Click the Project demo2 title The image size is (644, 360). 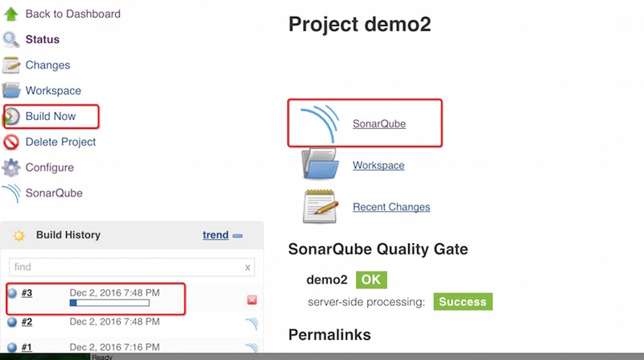360,24
